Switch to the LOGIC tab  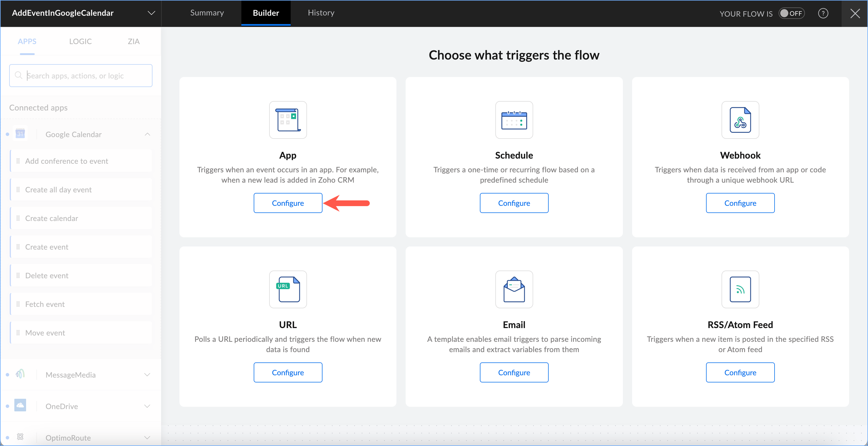80,42
